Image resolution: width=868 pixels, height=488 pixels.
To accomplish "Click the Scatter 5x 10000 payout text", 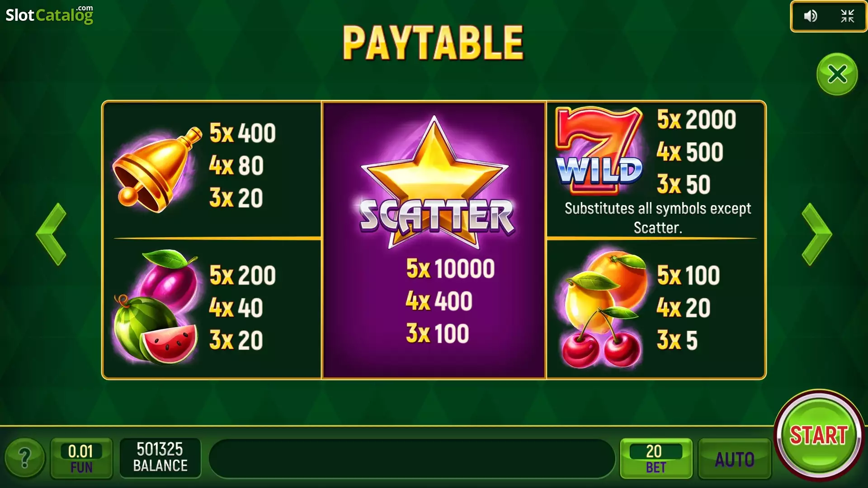I will 450,268.
